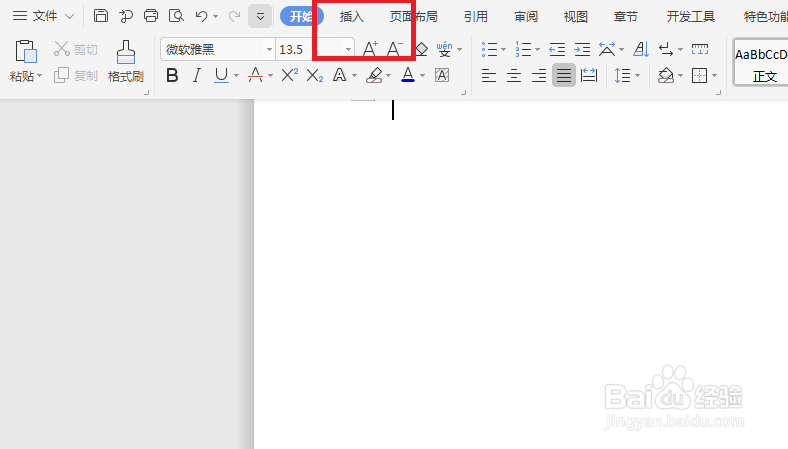Click the show paragraph marks icon

coord(666,49)
